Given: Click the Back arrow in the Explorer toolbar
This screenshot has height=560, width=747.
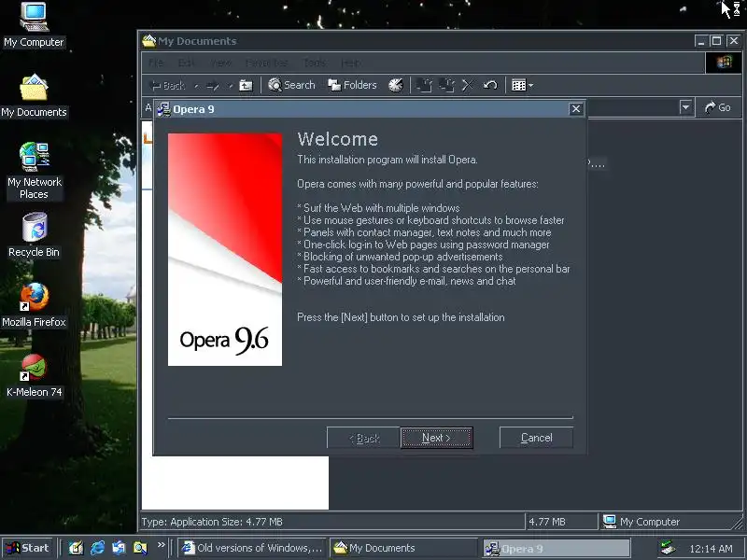Looking at the screenshot, I should [167, 86].
